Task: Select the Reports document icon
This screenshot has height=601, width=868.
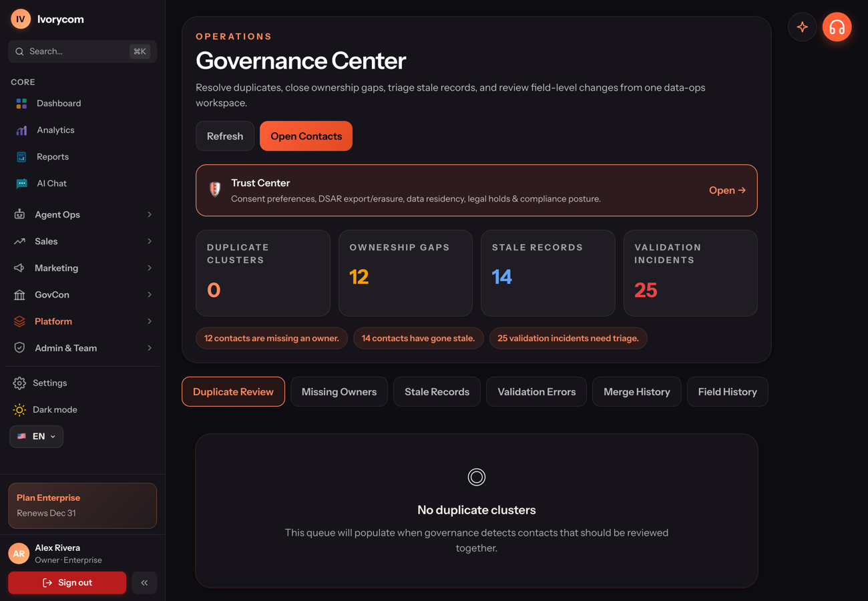Action: [x=21, y=157]
